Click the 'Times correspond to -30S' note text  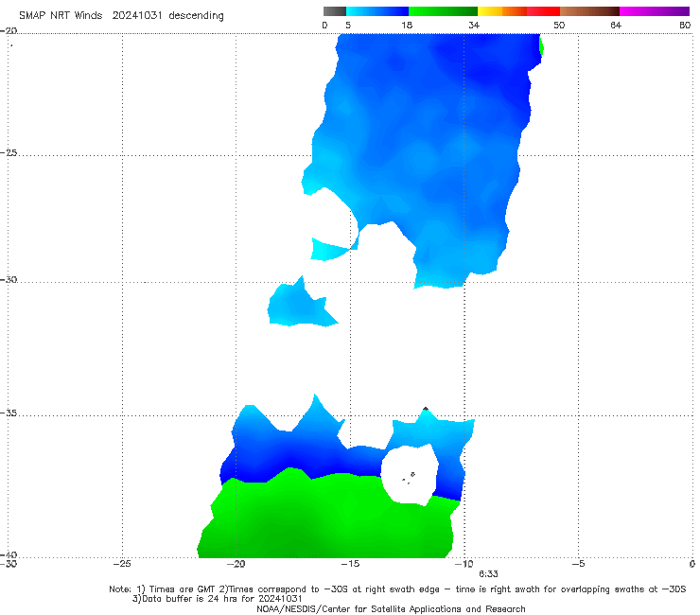point(289,589)
